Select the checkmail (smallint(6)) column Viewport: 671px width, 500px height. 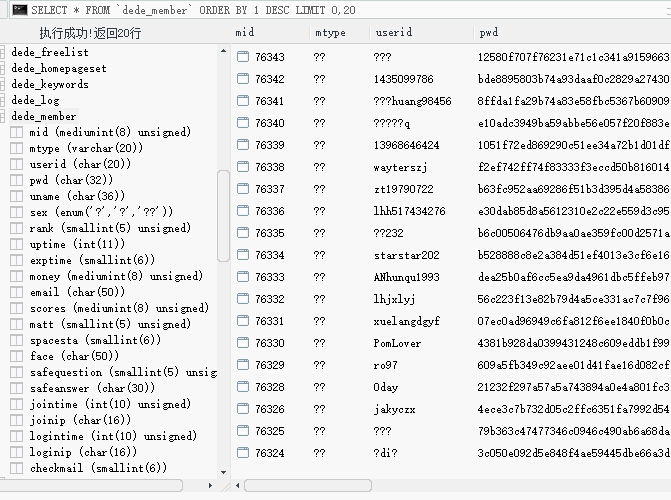point(98,468)
